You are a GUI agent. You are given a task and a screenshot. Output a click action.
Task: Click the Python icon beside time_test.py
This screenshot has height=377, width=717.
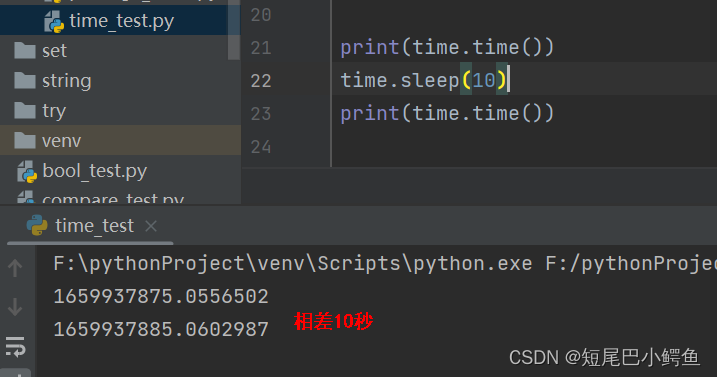point(54,22)
